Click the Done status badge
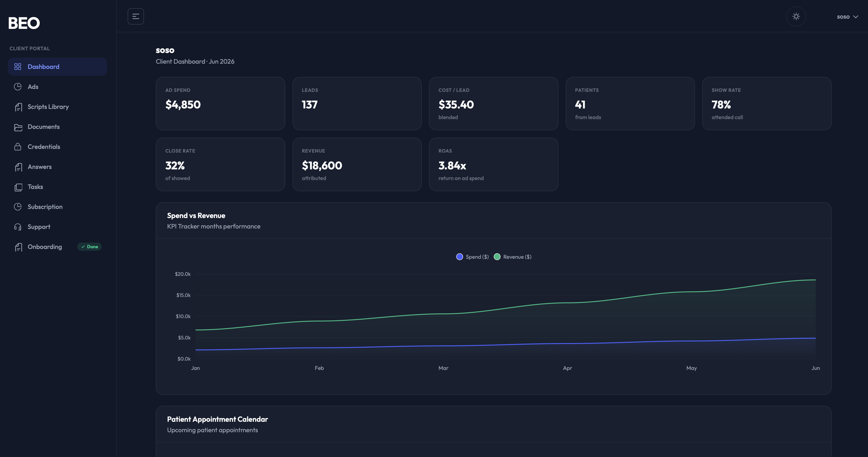 point(90,247)
